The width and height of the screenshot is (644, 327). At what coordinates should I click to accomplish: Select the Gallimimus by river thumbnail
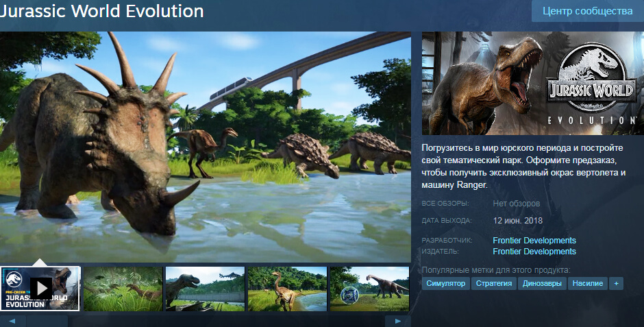[288, 289]
